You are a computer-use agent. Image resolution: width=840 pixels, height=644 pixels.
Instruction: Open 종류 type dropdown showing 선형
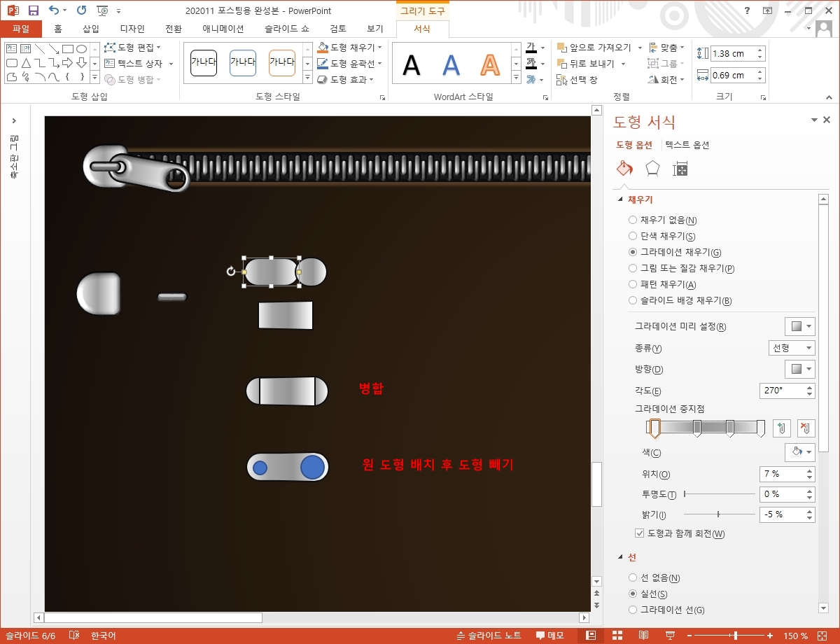792,348
